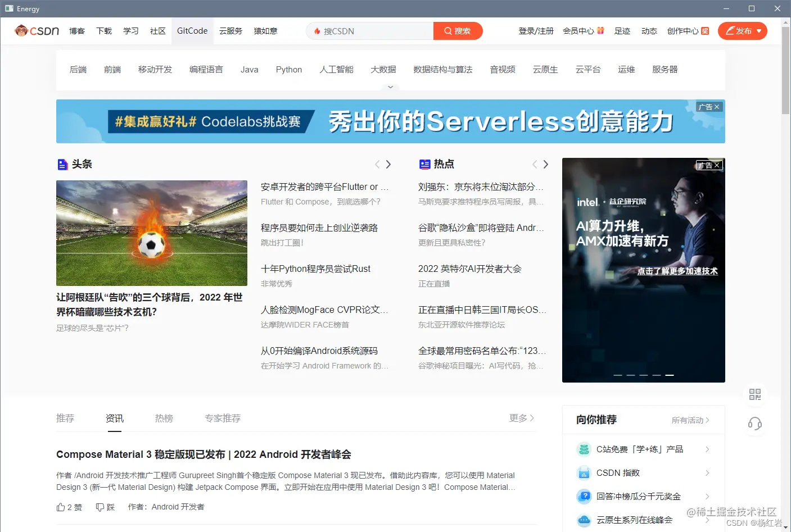The height and width of the screenshot is (532, 791).
Task: Open the customer service headset icon
Action: click(755, 424)
